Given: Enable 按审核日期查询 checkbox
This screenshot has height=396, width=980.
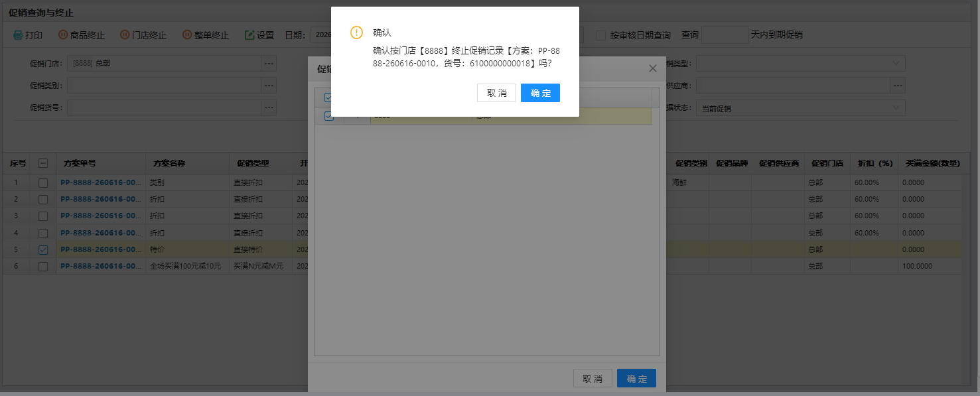Looking at the screenshot, I should pos(600,34).
